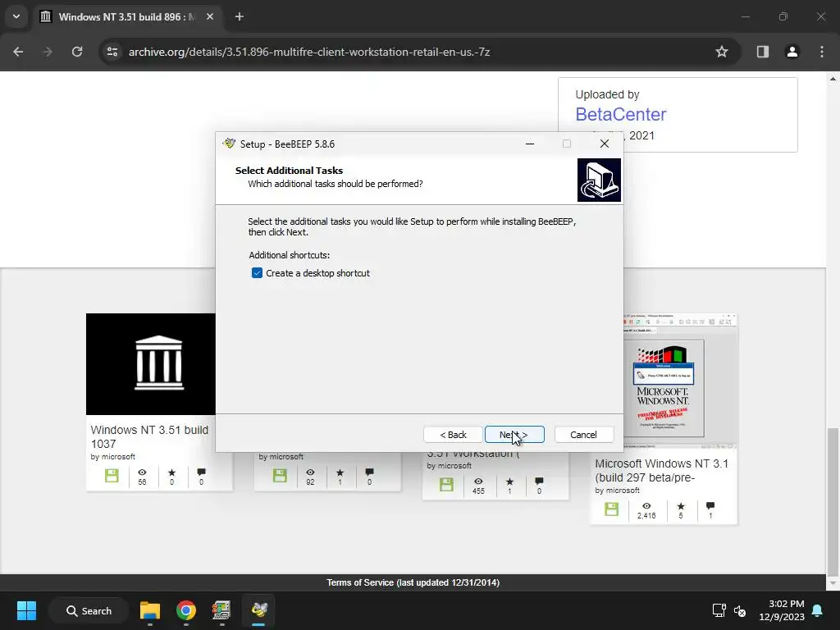Click favorites star on 92-views card
The width and height of the screenshot is (840, 630).
pos(340,472)
